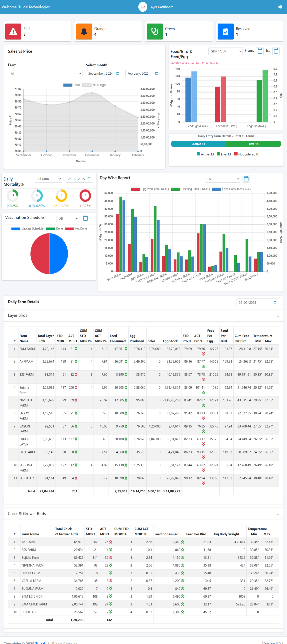This screenshot has height=644, width=287.
Task: Expand the Farm dropdown in Sales vs Price
Action: coord(45,73)
